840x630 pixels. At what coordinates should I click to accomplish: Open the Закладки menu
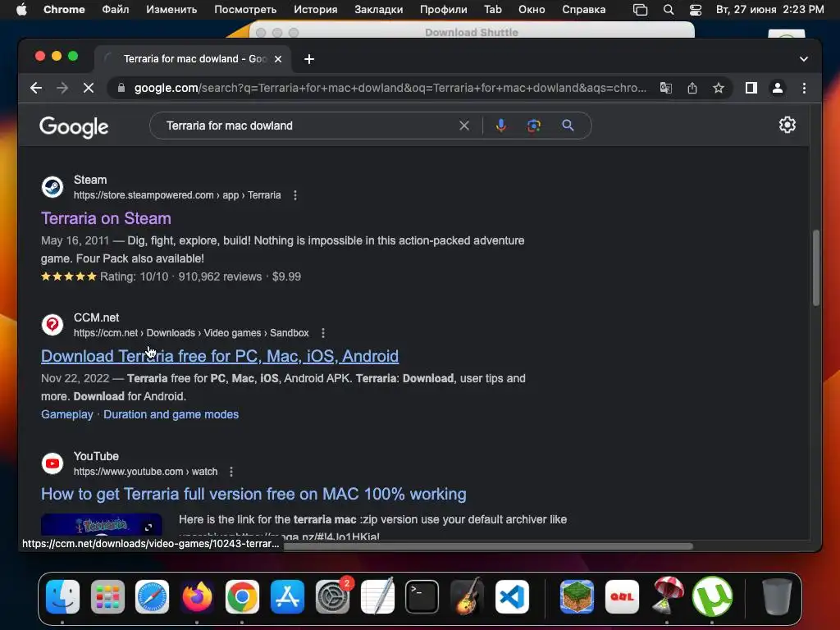[379, 10]
